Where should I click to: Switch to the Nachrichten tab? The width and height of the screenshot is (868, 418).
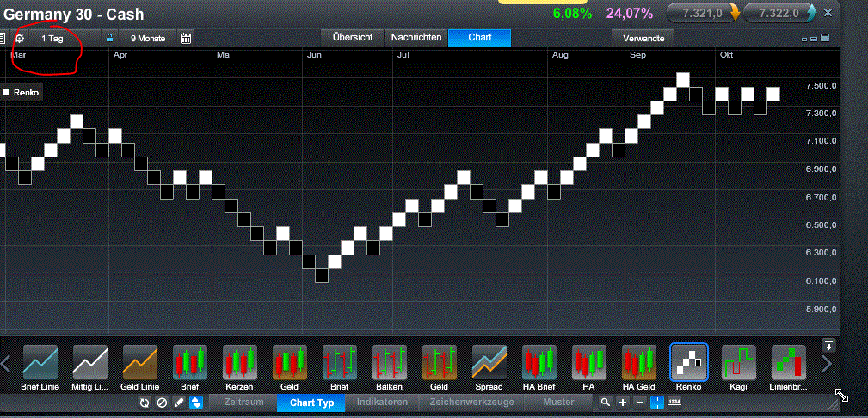(x=416, y=38)
